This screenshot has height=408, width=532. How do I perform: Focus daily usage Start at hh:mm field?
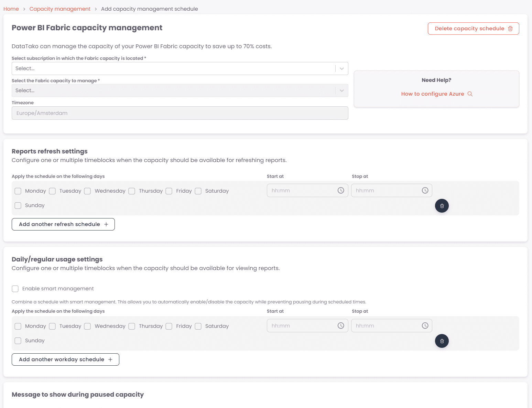[307, 326]
